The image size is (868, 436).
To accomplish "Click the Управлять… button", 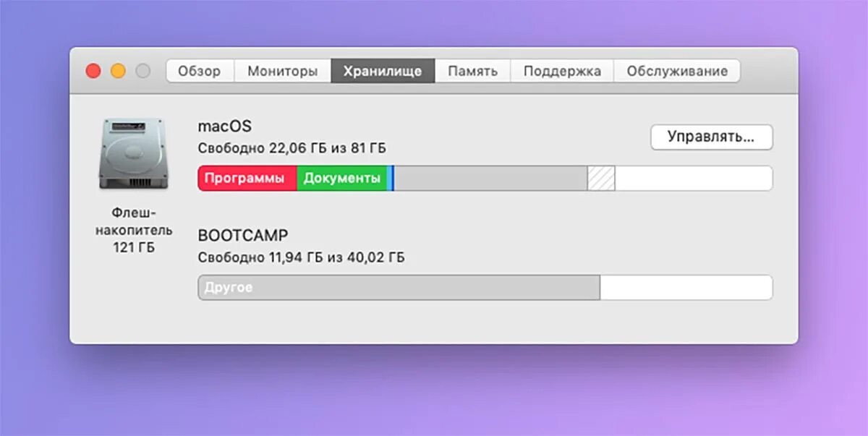I will pyautogui.click(x=712, y=137).
